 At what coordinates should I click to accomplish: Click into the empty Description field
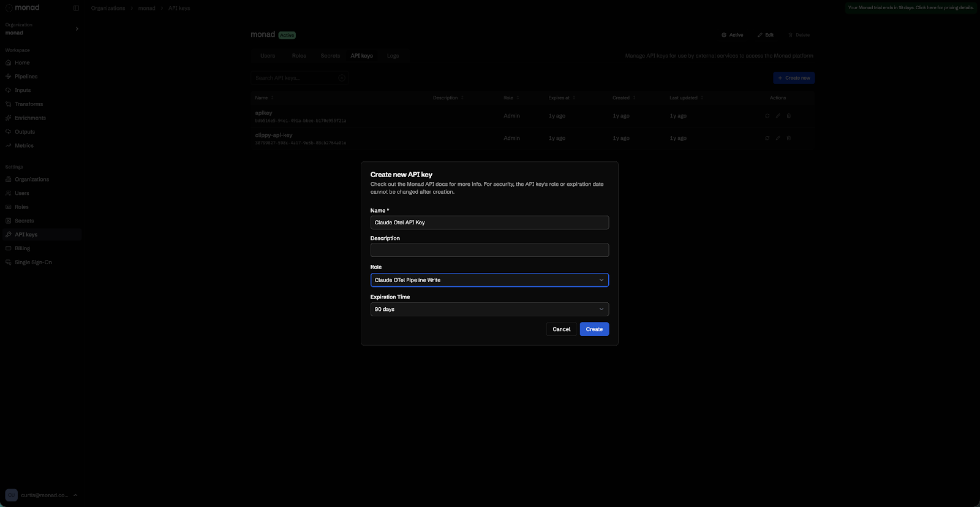click(x=489, y=250)
